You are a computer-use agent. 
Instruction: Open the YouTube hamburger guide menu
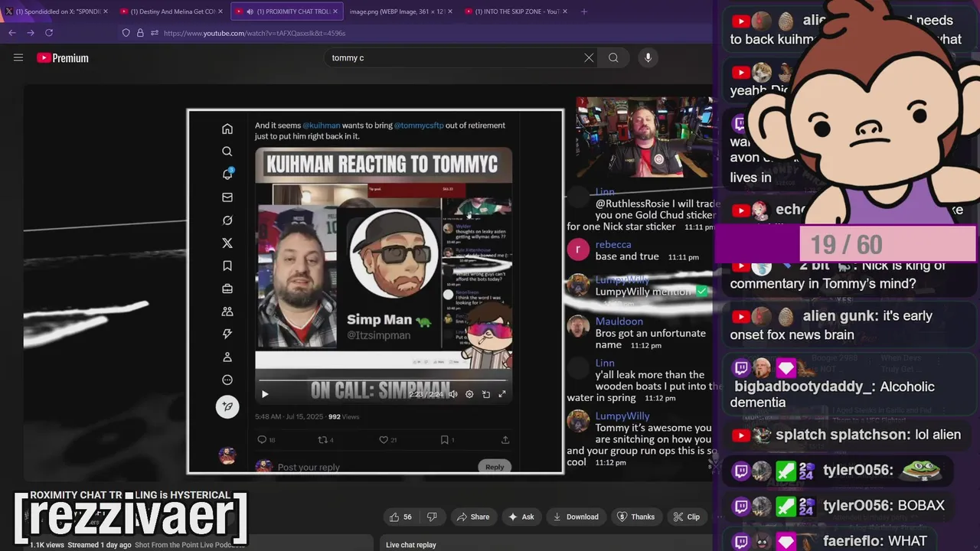point(18,57)
